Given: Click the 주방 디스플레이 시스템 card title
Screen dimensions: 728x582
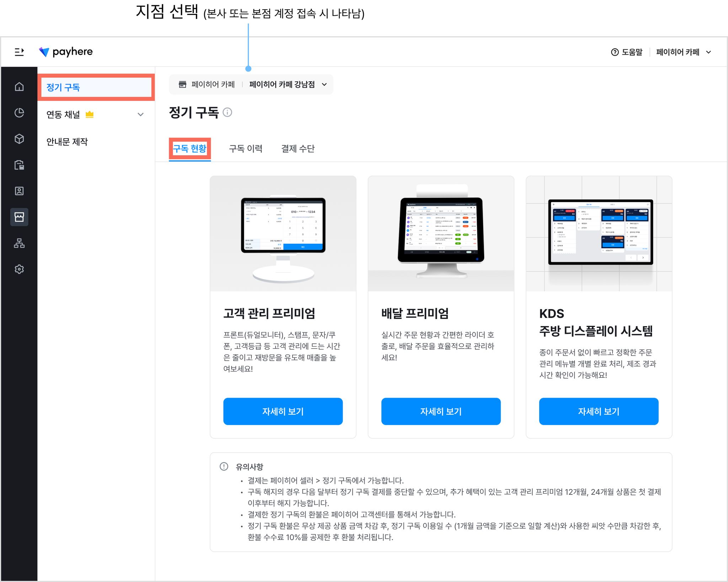Looking at the screenshot, I should (596, 331).
